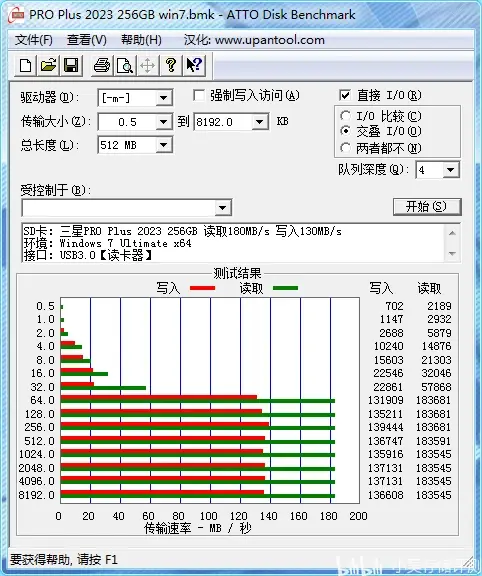482x576 pixels.
Task: Open About with the question mark icon
Action: pos(170,65)
